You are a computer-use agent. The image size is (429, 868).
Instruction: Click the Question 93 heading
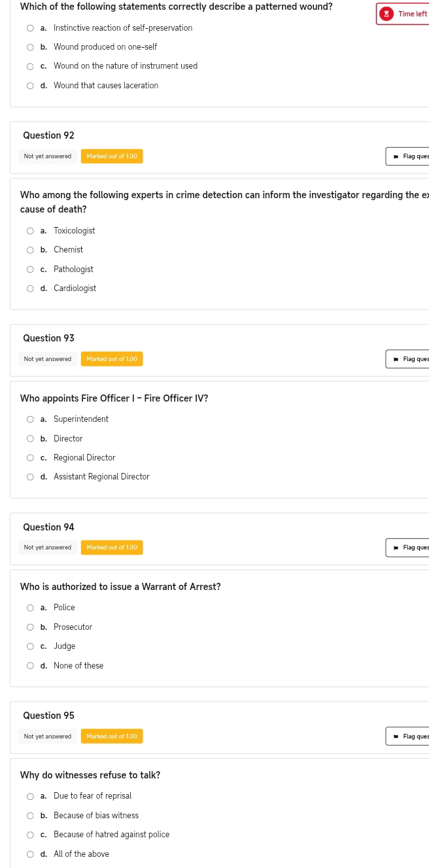pos(48,338)
